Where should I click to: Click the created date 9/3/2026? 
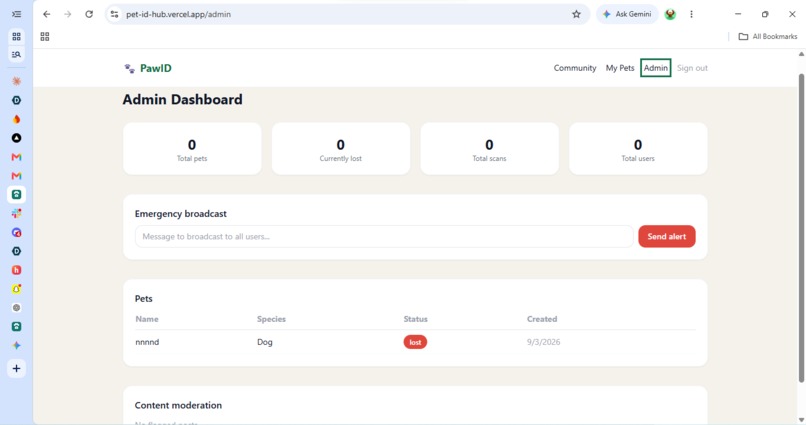tap(543, 342)
